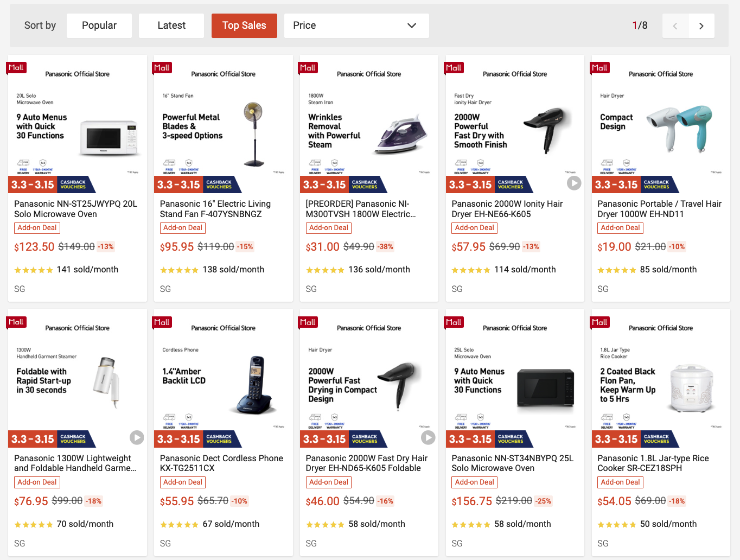
Task: Click the previous page arrow
Action: [x=675, y=26]
